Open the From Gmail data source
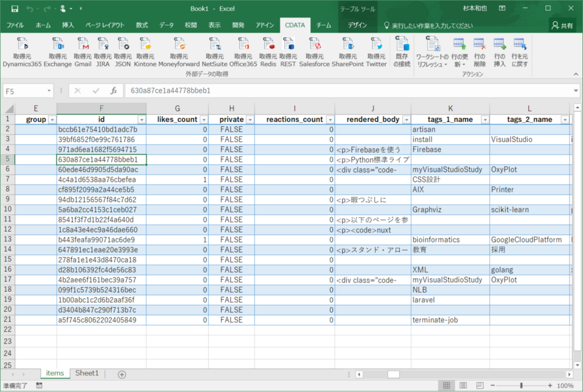The width and height of the screenshot is (583, 392). pyautogui.click(x=83, y=52)
